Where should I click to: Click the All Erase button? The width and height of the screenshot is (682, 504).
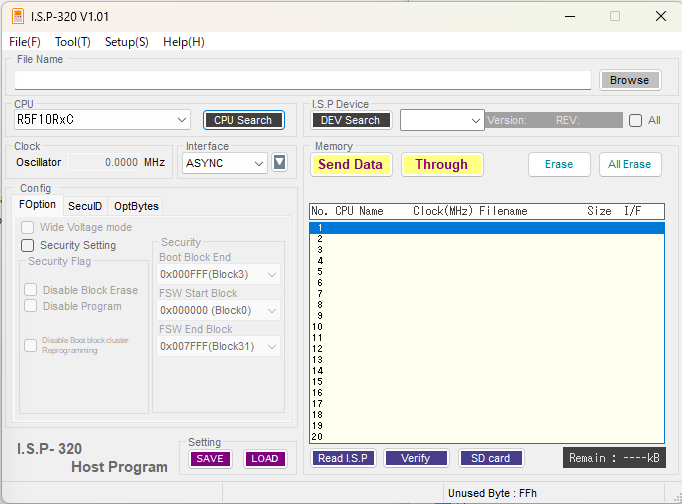point(630,164)
